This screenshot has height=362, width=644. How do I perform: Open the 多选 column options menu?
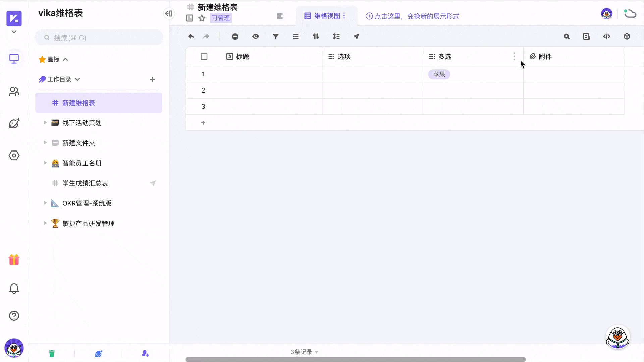(514, 56)
